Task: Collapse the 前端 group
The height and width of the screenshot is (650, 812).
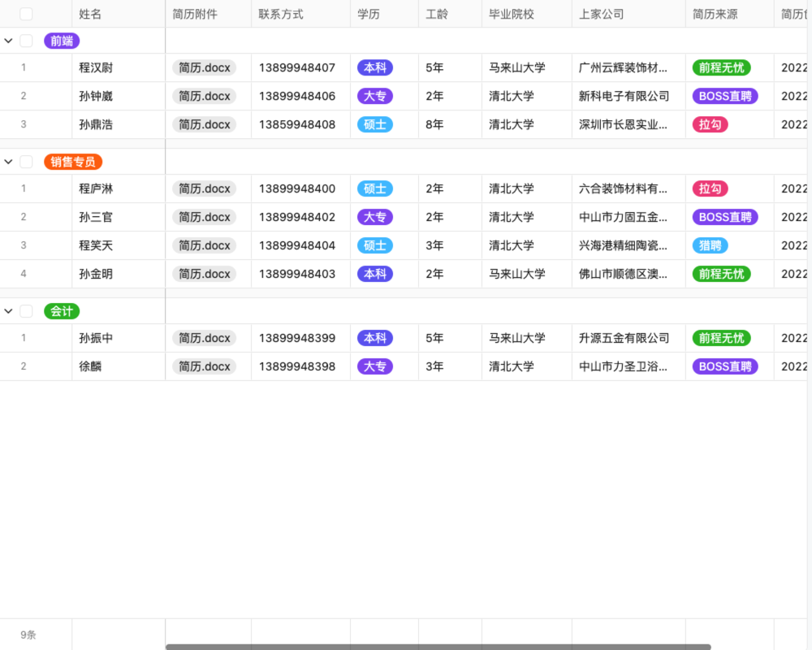Action: click(x=8, y=40)
